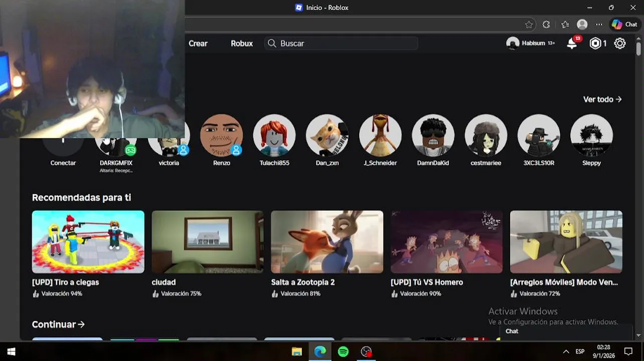
Task: Open [UPD] Tiro a ciegas game thumbnail
Action: [x=88, y=242]
